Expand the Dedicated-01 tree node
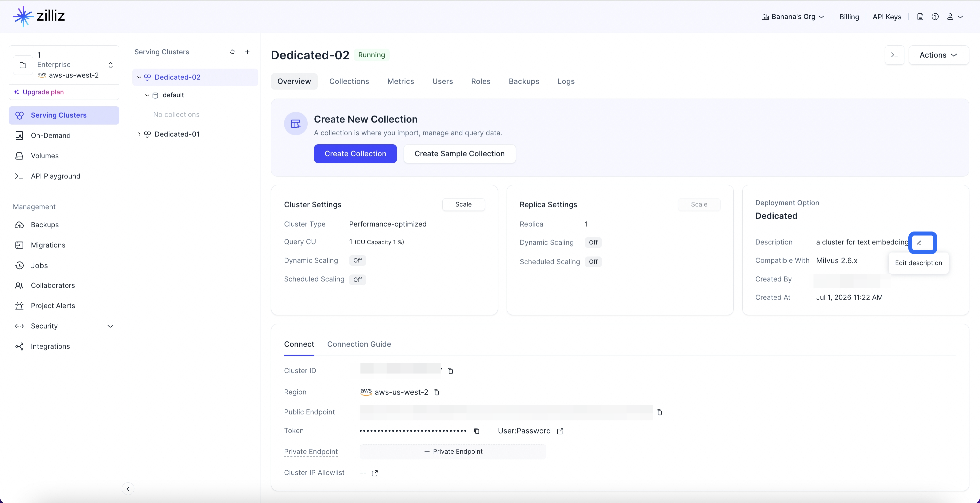This screenshot has width=980, height=503. pos(139,134)
